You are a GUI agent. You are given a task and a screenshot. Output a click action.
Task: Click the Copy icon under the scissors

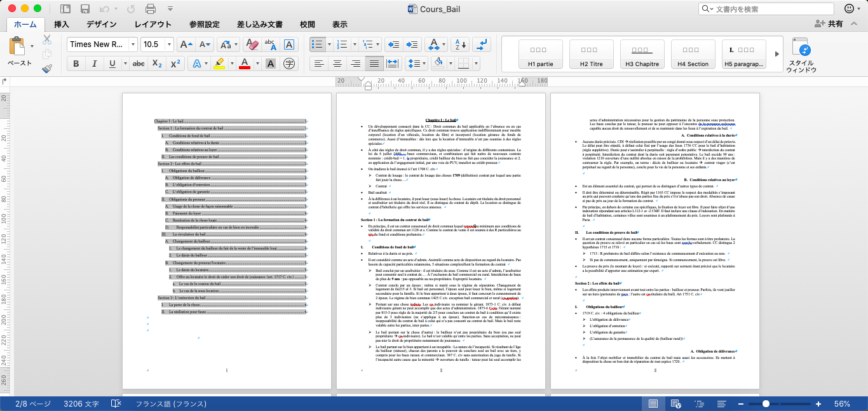pos(47,54)
